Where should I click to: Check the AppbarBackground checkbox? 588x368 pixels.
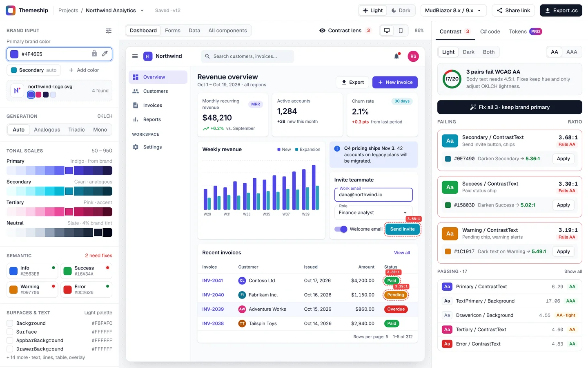10,340
